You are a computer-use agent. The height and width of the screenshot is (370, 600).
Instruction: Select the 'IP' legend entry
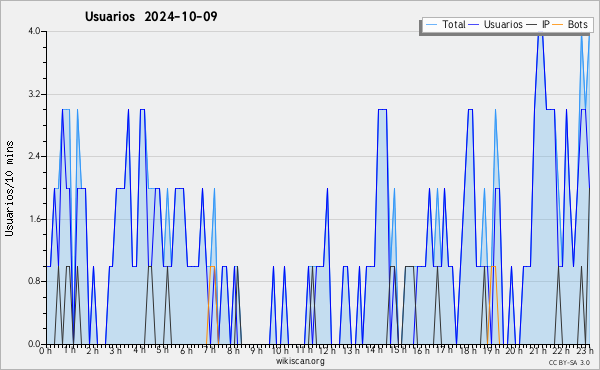click(x=538, y=24)
